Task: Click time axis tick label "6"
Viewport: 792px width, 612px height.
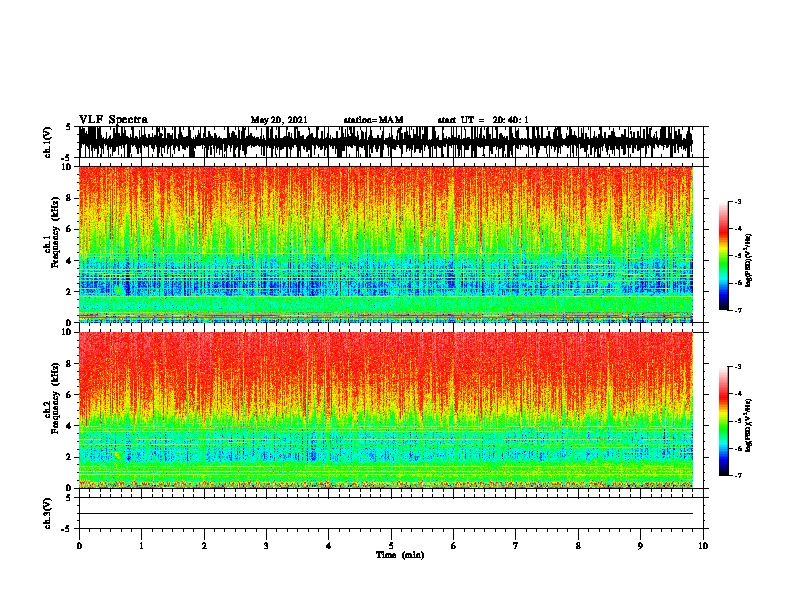Action: pyautogui.click(x=453, y=546)
